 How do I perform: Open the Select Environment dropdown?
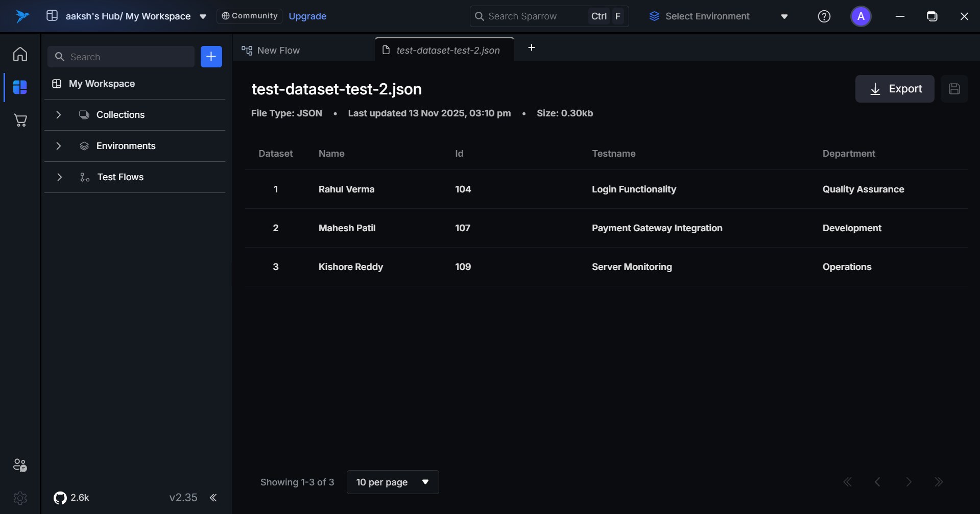pyautogui.click(x=718, y=16)
